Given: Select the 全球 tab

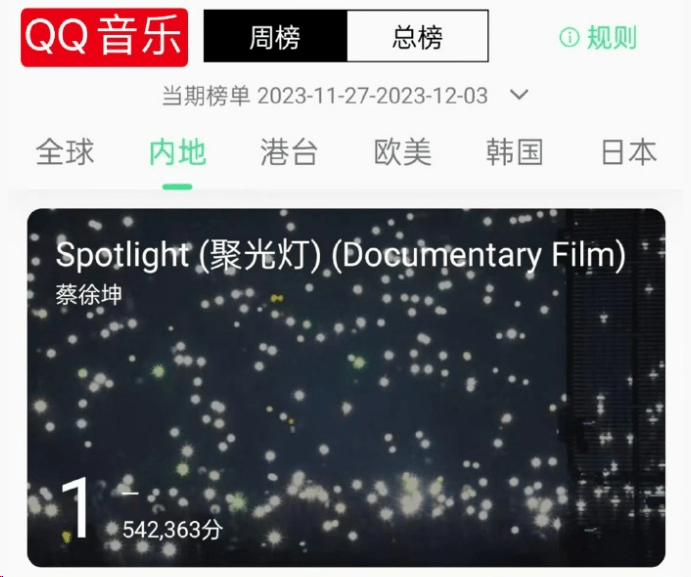Looking at the screenshot, I should coord(65,152).
